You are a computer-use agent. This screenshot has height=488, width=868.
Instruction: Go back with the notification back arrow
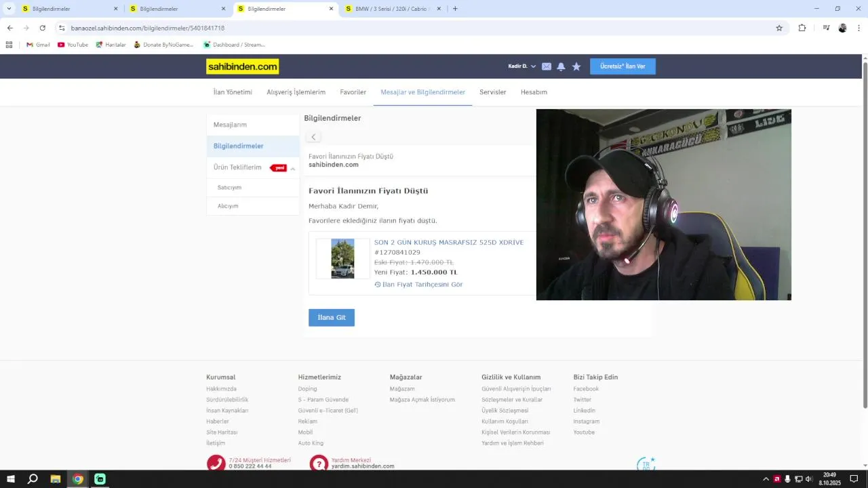(x=313, y=137)
